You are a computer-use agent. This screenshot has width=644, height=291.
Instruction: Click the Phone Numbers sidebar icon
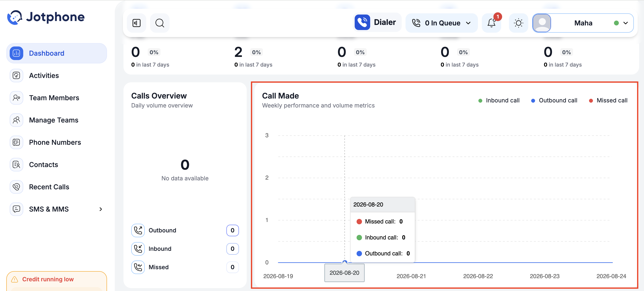(x=16, y=142)
